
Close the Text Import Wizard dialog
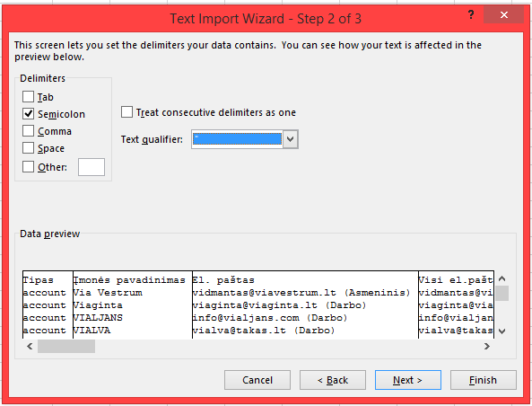[504, 15]
